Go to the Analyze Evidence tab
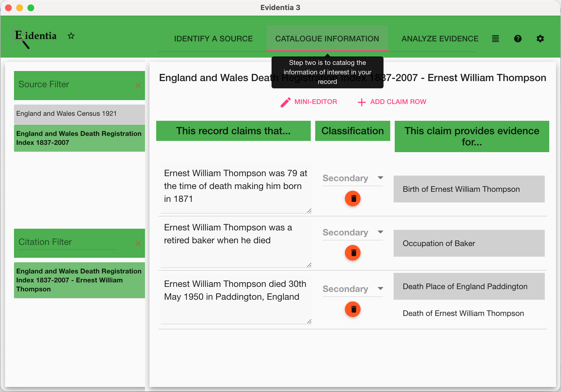This screenshot has width=561, height=392. pyautogui.click(x=440, y=39)
